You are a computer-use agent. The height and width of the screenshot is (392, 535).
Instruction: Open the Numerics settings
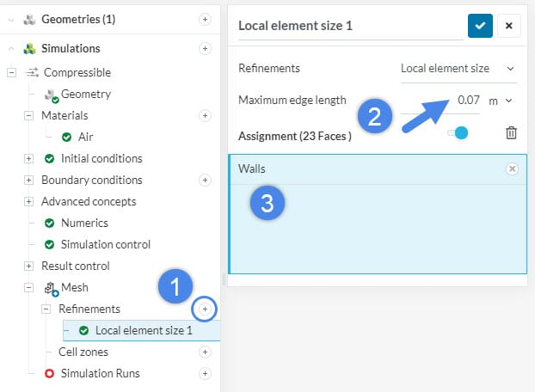pyautogui.click(x=84, y=224)
